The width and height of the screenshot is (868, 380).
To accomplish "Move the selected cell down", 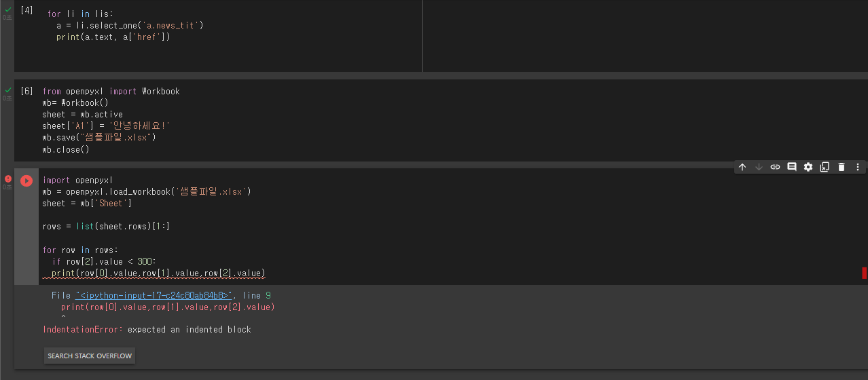I will pyautogui.click(x=759, y=167).
